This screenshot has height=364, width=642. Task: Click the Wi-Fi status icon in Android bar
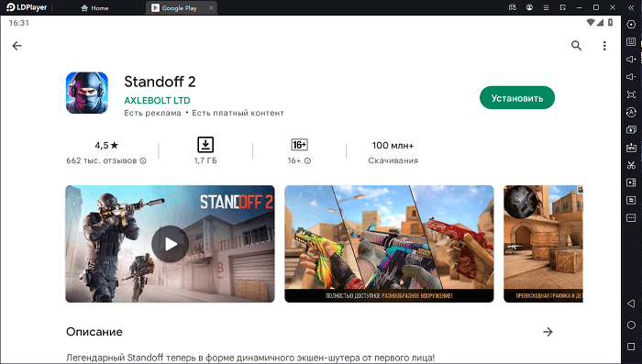pos(591,23)
